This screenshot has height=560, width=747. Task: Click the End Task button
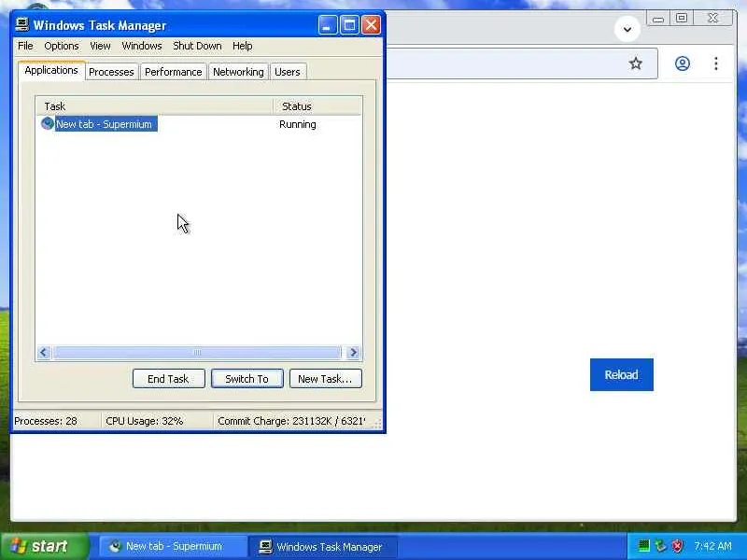(x=169, y=379)
